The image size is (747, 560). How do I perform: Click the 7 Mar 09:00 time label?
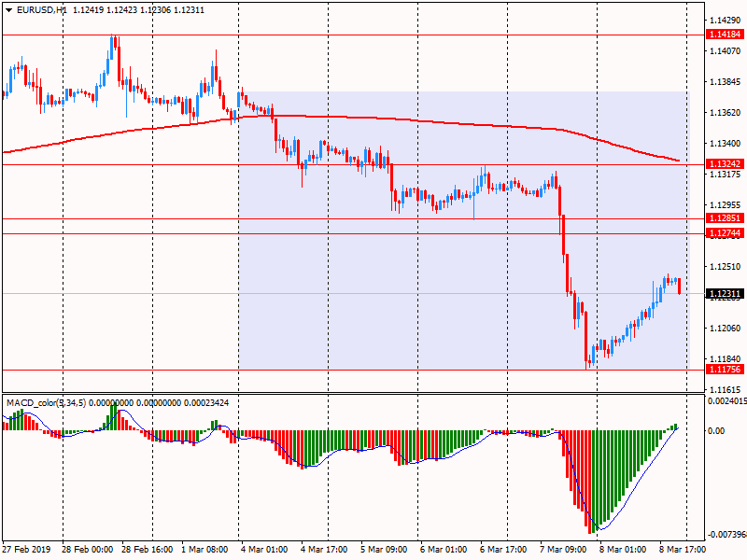563,550
